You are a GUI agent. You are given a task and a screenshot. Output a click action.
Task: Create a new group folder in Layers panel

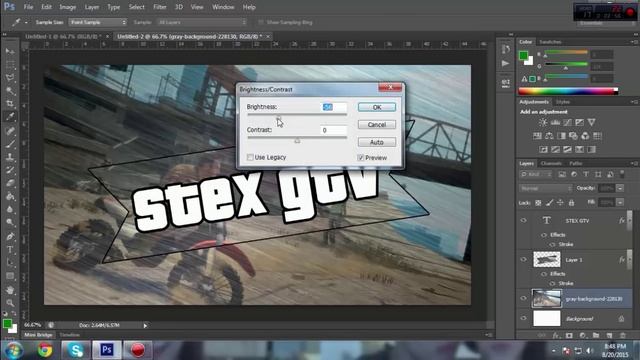(x=596, y=336)
